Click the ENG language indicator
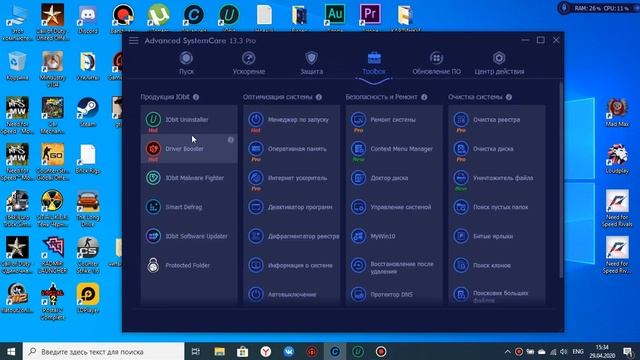The height and width of the screenshot is (360, 640). click(578, 351)
